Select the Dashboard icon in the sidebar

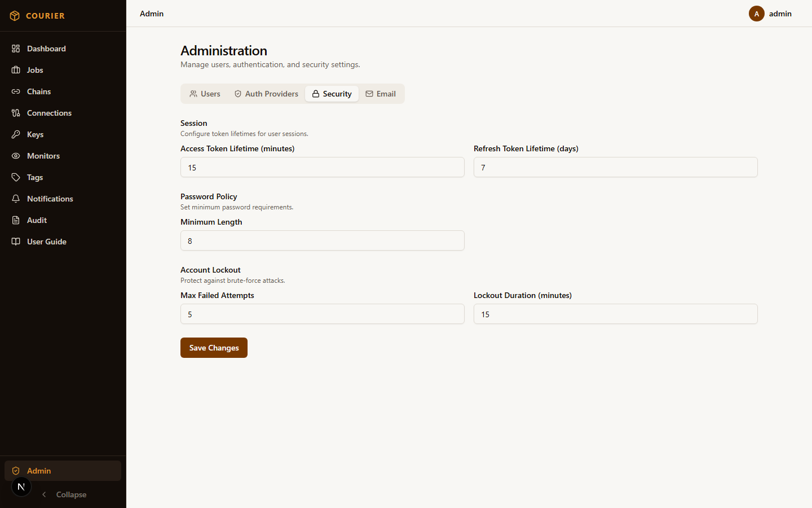point(16,49)
